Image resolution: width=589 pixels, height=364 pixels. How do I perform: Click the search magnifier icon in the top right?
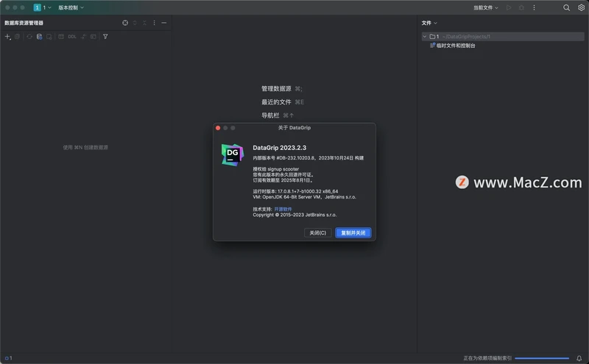[566, 7]
